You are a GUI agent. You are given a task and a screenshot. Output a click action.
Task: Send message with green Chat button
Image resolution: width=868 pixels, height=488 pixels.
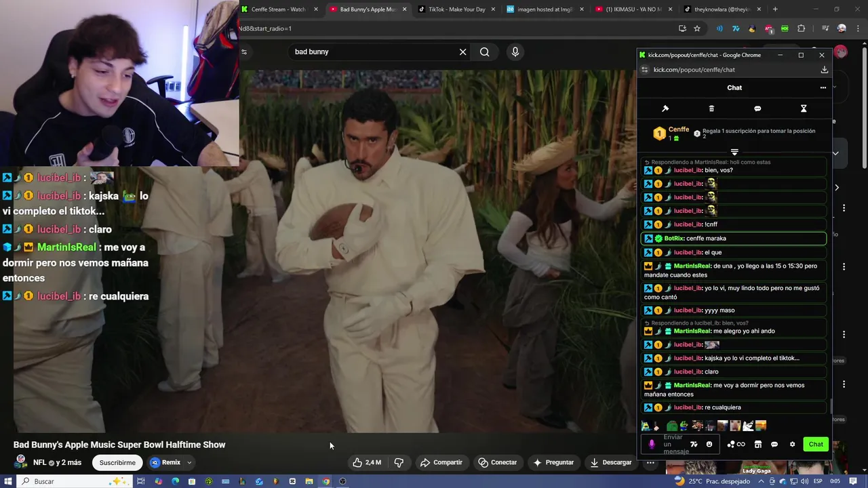[816, 445]
